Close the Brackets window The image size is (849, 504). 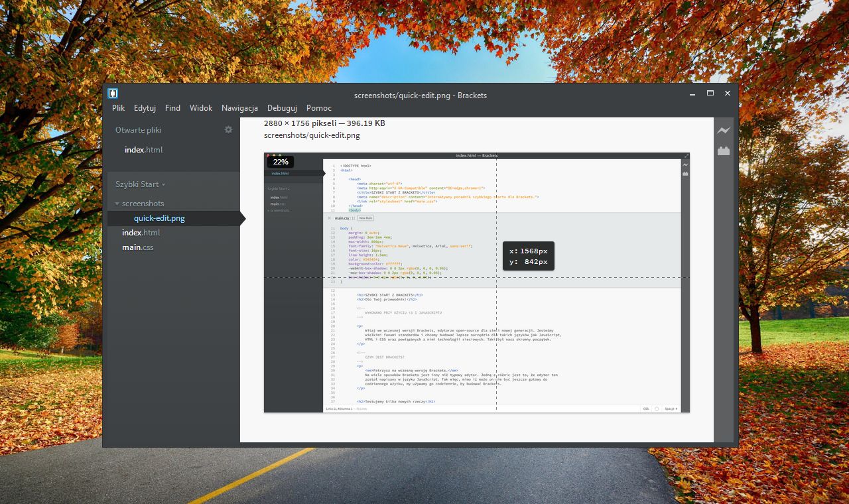coord(728,94)
